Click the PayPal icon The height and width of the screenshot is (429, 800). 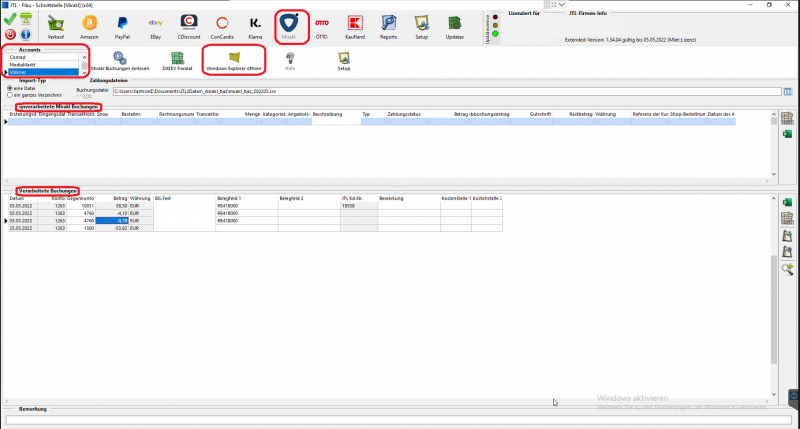[x=123, y=24]
